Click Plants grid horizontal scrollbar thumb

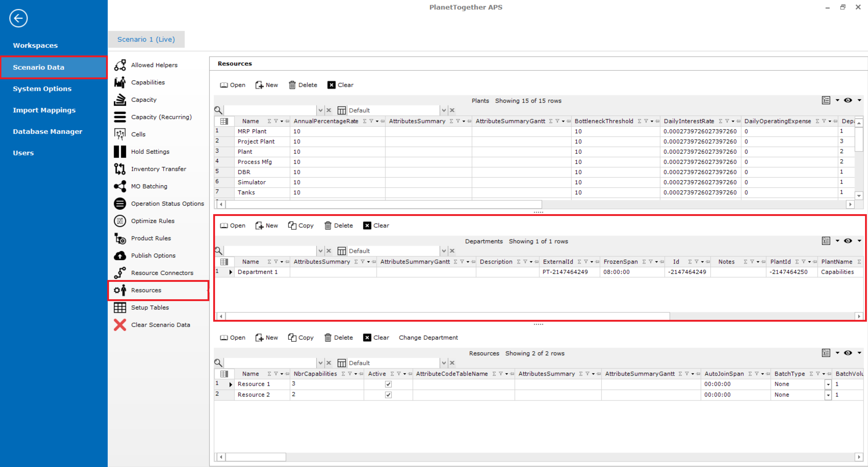tap(383, 204)
